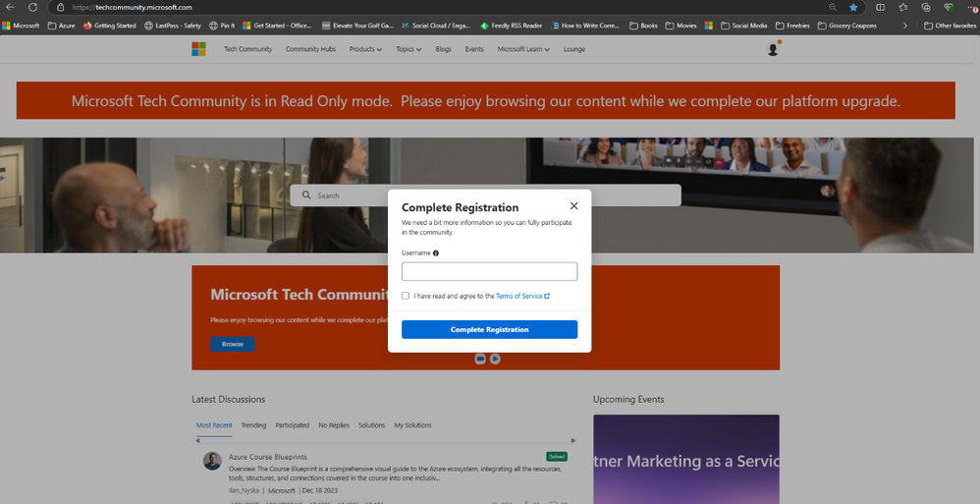Screen dimensions: 980x504
Task: Click the Username info icon
Action: coord(436,253)
